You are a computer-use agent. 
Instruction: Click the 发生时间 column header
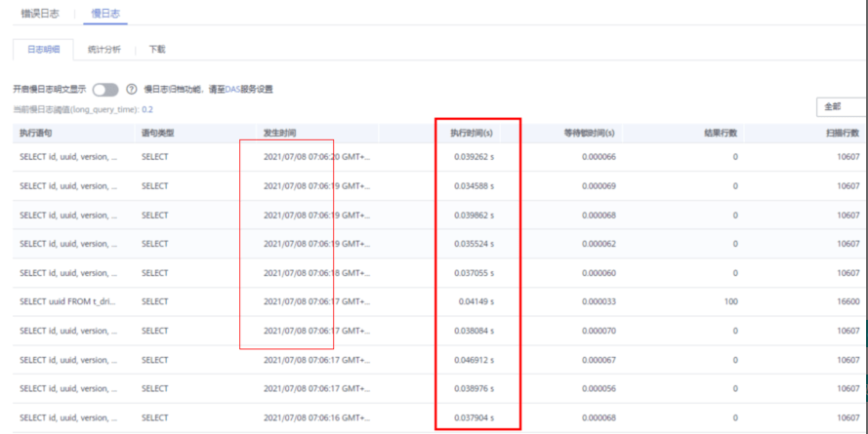point(279,132)
